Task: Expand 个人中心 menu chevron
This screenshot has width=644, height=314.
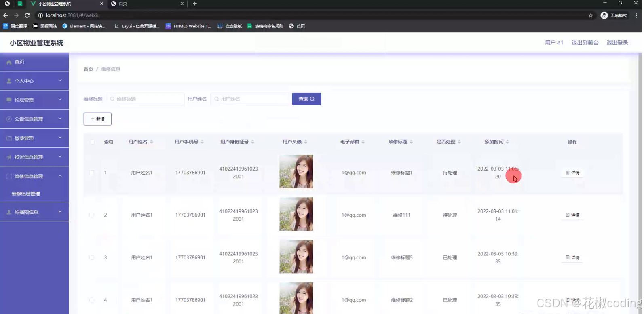Action: point(60,80)
